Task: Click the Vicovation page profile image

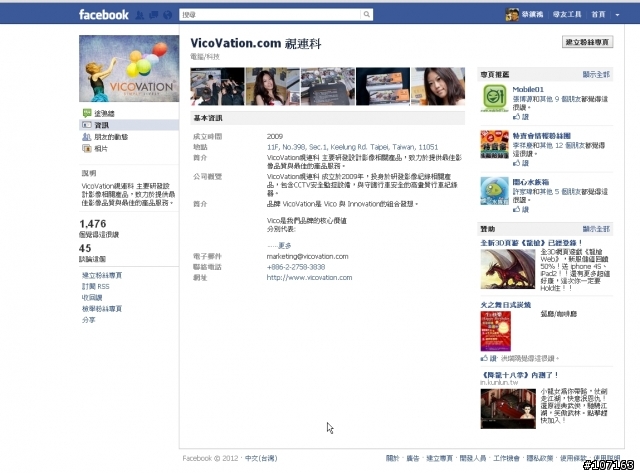Action: [x=129, y=68]
